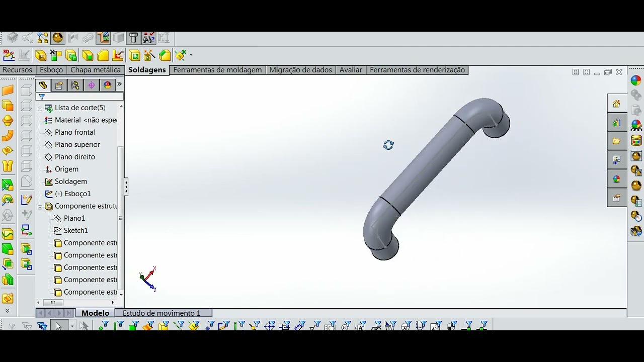Click the Reference Geometry icon
The height and width of the screenshot is (362, 644).
pyautogui.click(x=181, y=55)
